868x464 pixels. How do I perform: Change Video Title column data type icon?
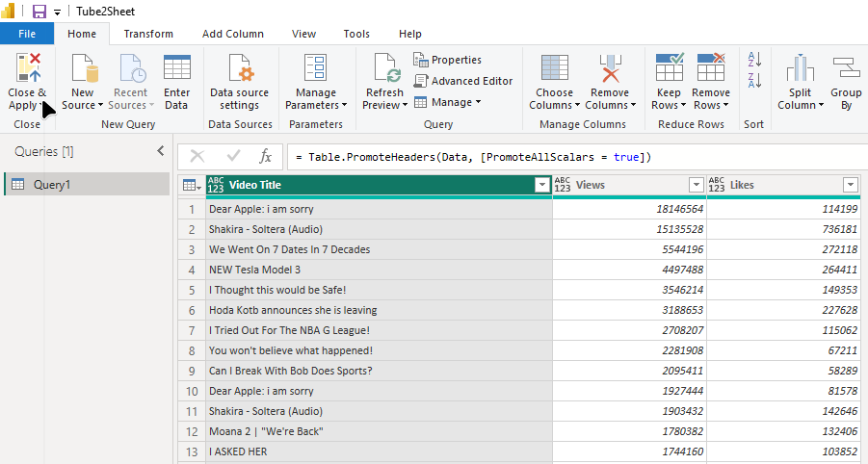[216, 185]
